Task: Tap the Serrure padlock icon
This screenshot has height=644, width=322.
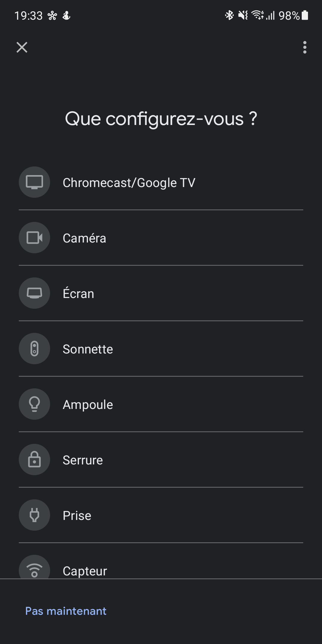Action: (x=34, y=460)
